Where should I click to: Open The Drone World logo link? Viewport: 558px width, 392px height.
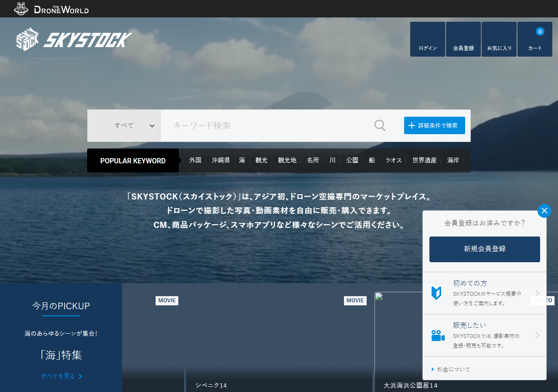pyautogui.click(x=51, y=9)
